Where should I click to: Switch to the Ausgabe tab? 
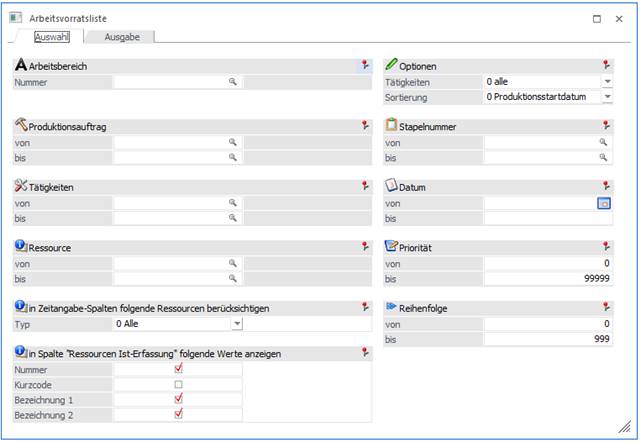122,37
